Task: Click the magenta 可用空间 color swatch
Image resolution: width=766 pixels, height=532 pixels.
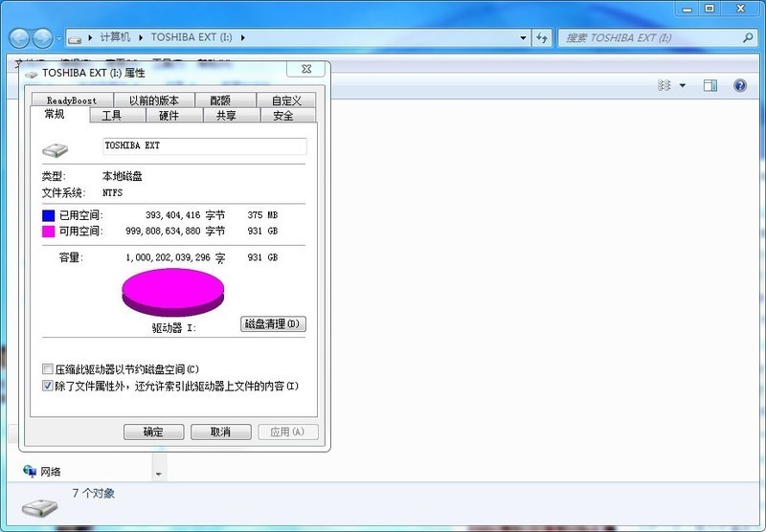Action: point(49,232)
